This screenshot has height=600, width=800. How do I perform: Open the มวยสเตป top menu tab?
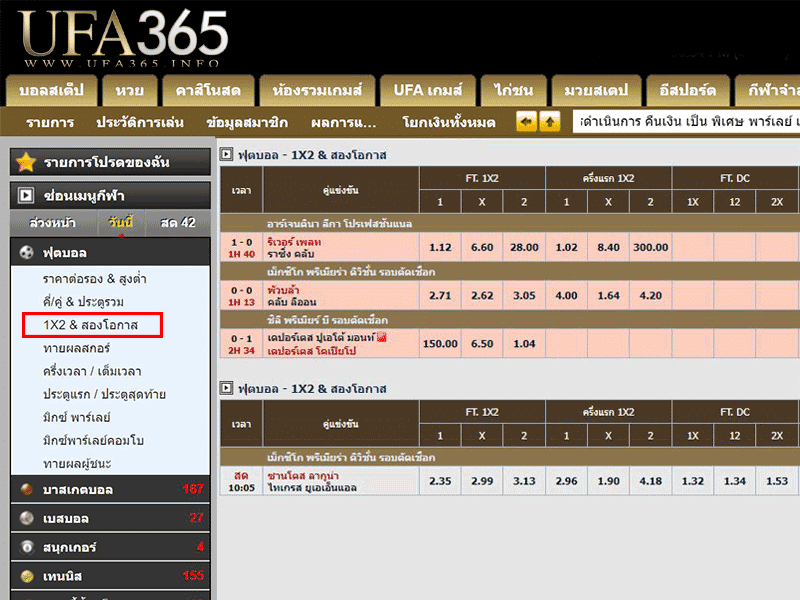click(x=596, y=91)
